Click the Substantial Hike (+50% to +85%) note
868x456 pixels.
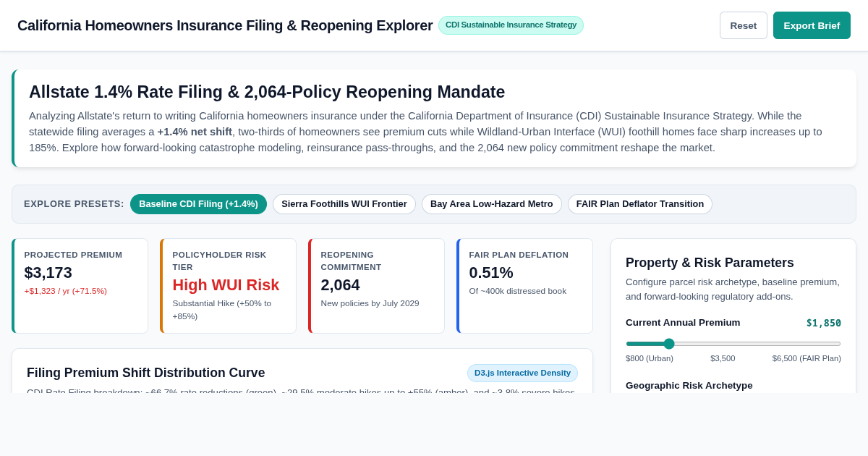pos(222,310)
